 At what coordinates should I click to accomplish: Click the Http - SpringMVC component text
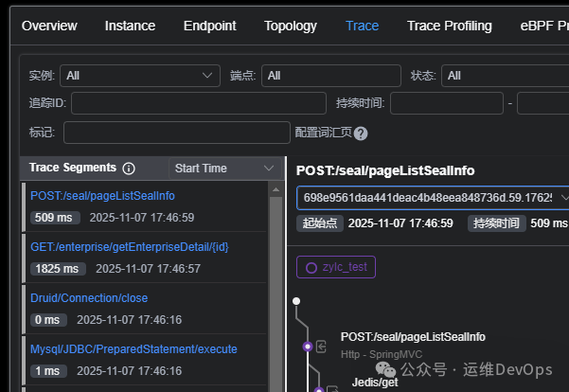tap(382, 354)
